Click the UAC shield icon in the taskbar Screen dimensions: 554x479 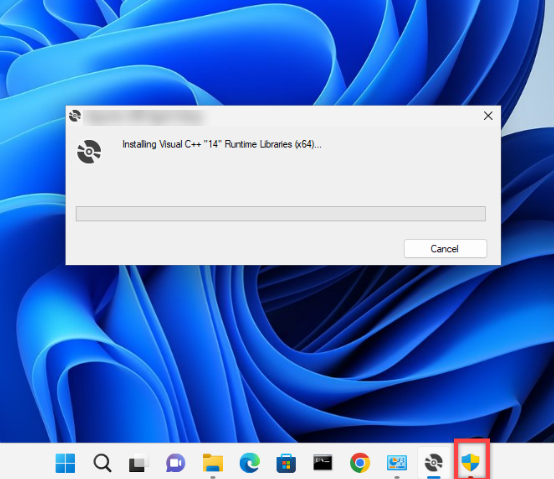coord(471,462)
